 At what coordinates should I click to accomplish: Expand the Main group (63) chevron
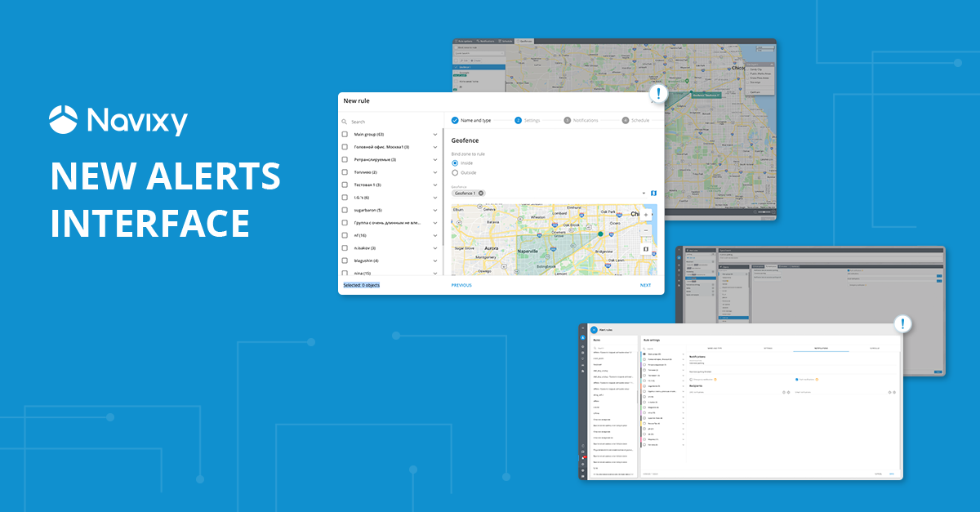tap(435, 134)
